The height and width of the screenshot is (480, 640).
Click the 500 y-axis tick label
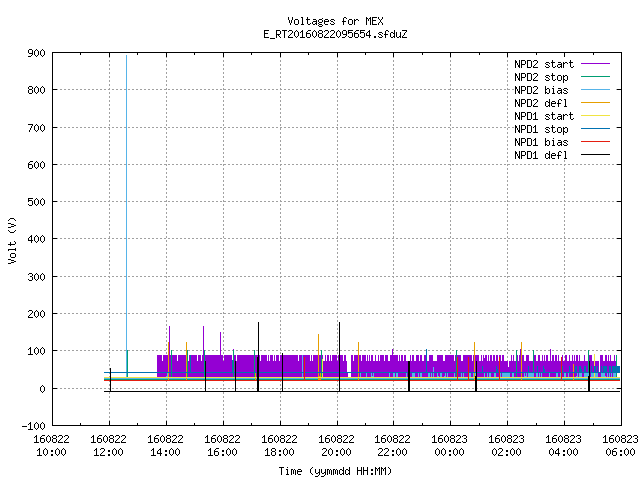[x=36, y=202]
